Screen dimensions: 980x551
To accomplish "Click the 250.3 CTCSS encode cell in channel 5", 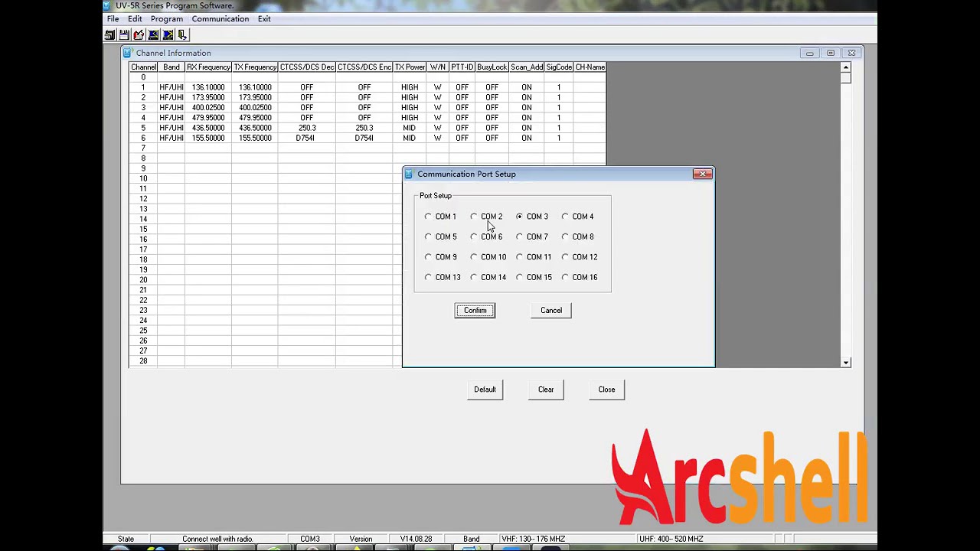I will click(x=364, y=128).
